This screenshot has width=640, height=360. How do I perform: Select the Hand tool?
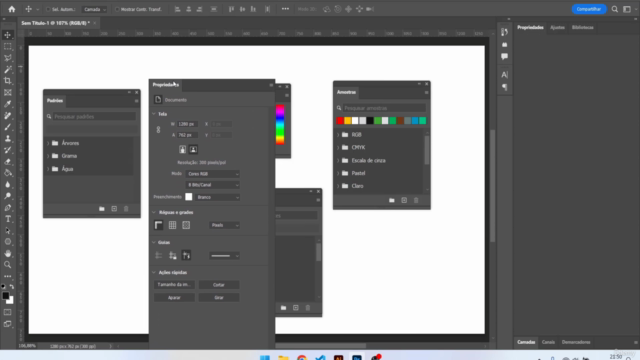(8, 253)
